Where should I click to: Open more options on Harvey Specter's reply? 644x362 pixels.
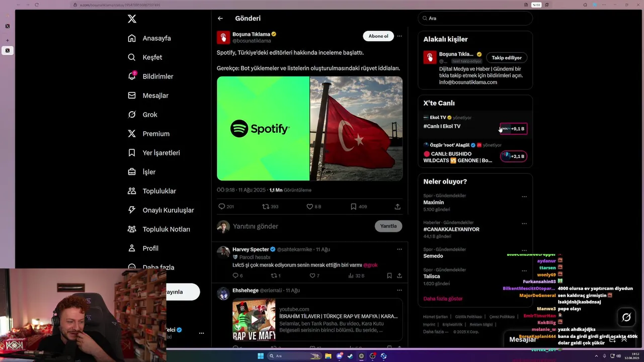coord(399,249)
